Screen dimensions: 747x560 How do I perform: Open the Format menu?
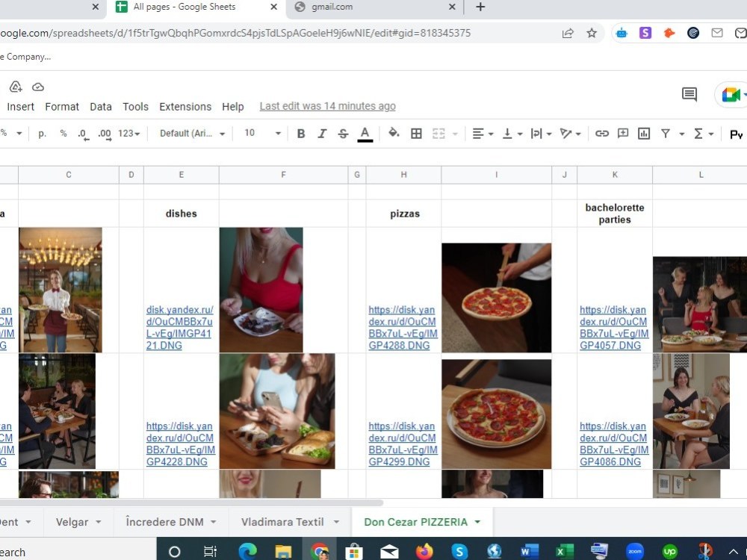click(62, 107)
